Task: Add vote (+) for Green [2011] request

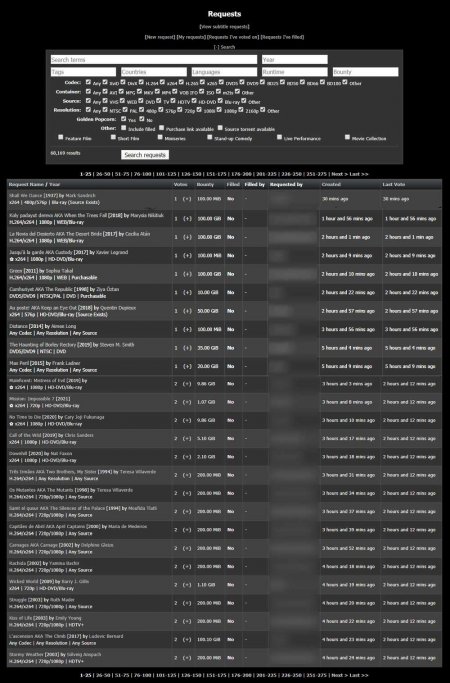Action: [x=187, y=274]
